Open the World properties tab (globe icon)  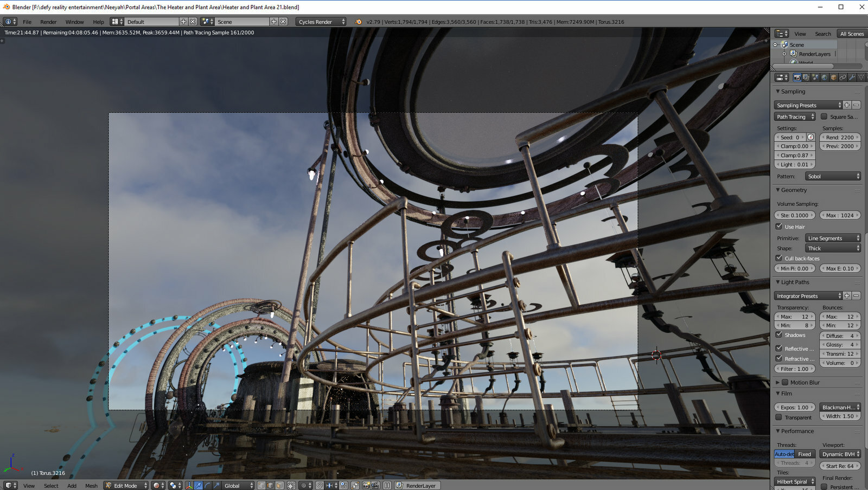(825, 78)
